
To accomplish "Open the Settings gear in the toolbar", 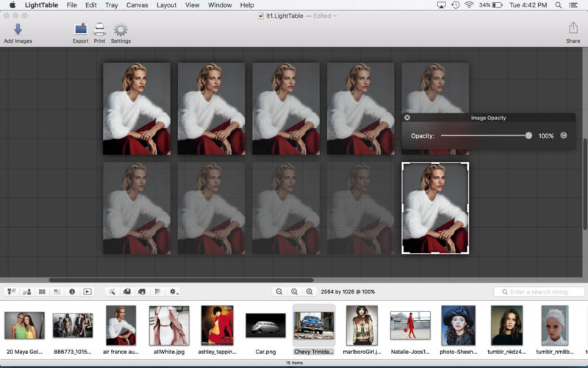I will 121,29.
